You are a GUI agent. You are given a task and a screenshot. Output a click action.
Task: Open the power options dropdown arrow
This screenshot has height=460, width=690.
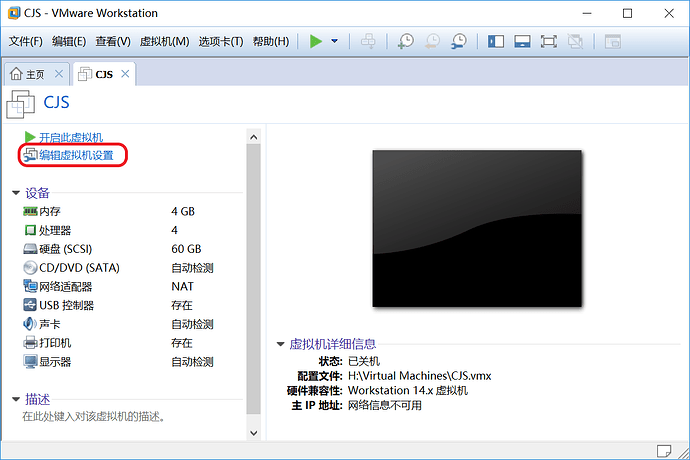point(334,41)
